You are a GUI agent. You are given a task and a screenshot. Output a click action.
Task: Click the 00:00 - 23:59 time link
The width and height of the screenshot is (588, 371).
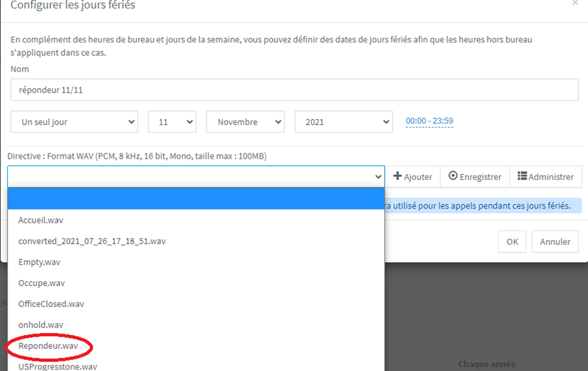[429, 121]
